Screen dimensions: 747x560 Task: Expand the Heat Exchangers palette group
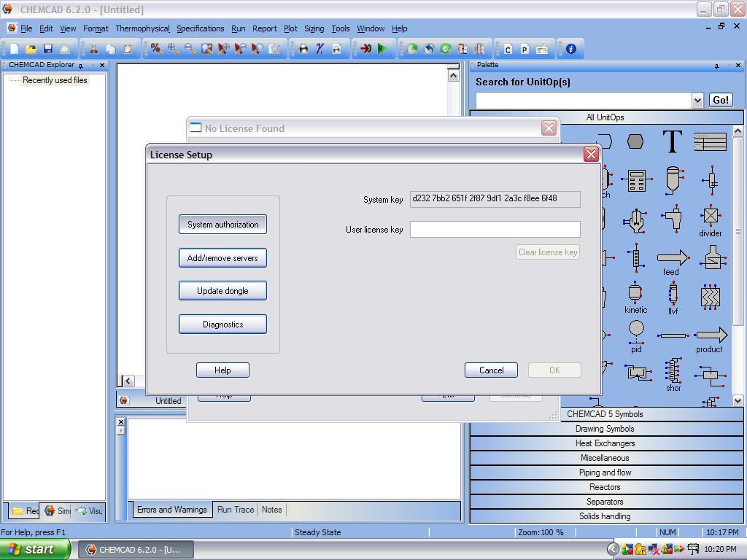[x=606, y=443]
